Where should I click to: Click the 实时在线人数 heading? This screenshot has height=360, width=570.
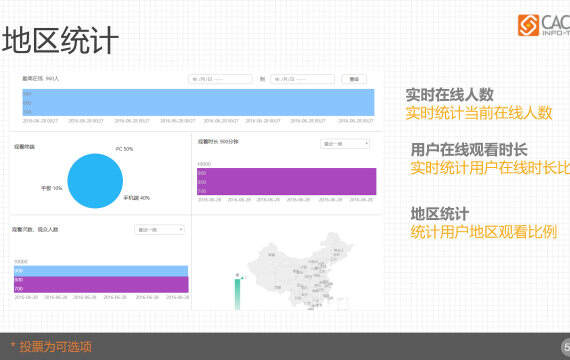tap(450, 95)
